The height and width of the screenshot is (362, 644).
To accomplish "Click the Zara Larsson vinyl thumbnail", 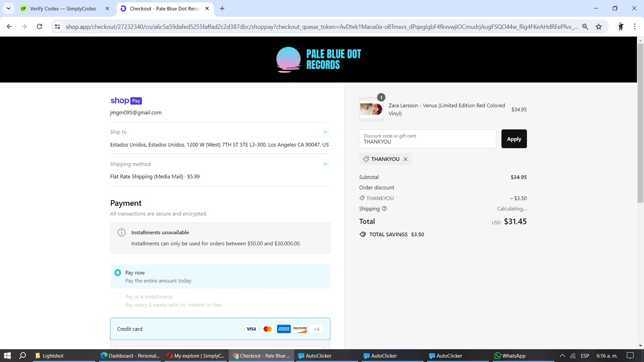I will [371, 109].
